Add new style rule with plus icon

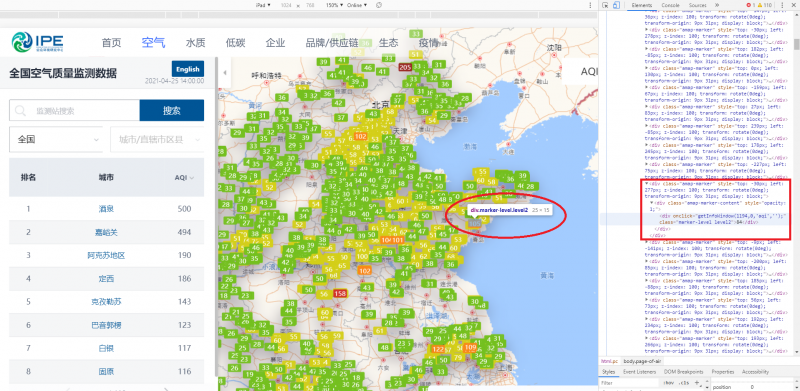coord(697,382)
